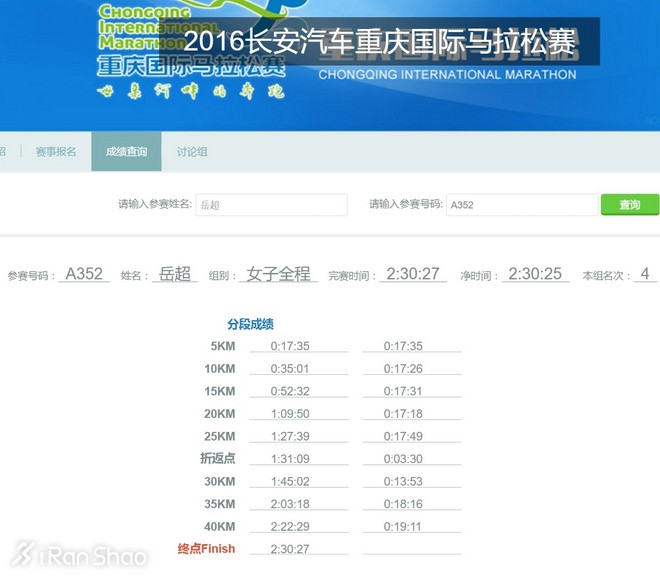The image size is (660, 578).
Task: Click the 35KM split time 0:18:16
Action: [403, 504]
